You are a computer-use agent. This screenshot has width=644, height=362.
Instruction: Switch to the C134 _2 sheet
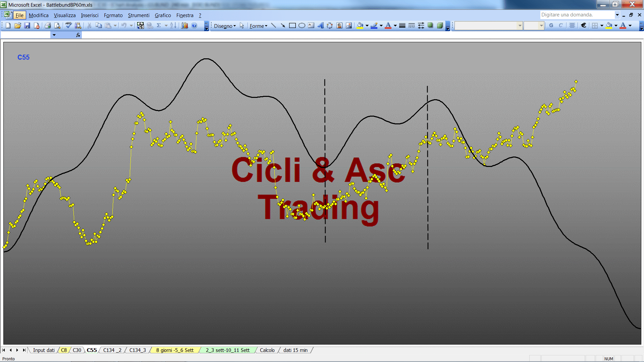click(x=112, y=350)
